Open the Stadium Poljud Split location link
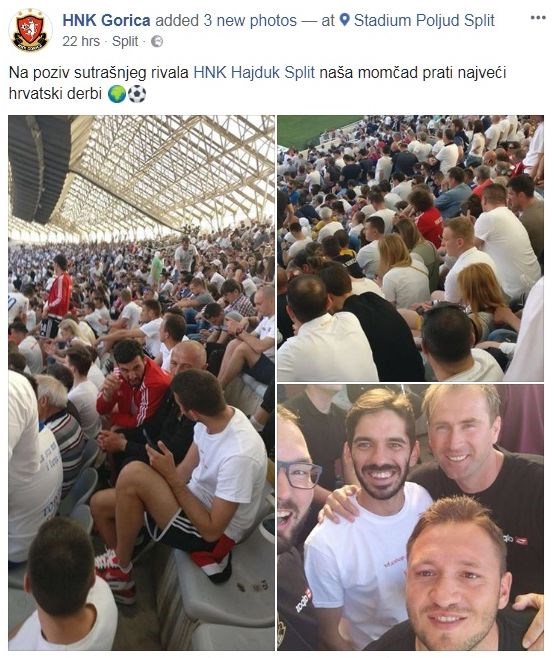The height and width of the screenshot is (658, 554). 424,20
